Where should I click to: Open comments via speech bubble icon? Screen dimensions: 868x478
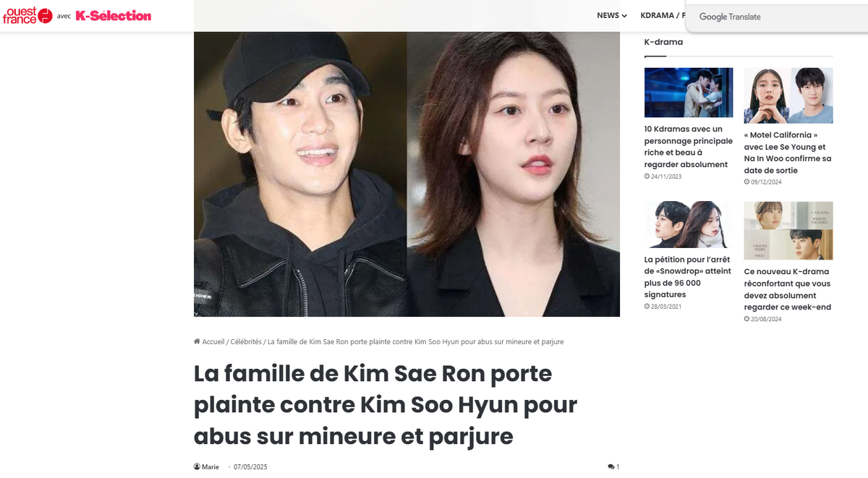tap(611, 467)
